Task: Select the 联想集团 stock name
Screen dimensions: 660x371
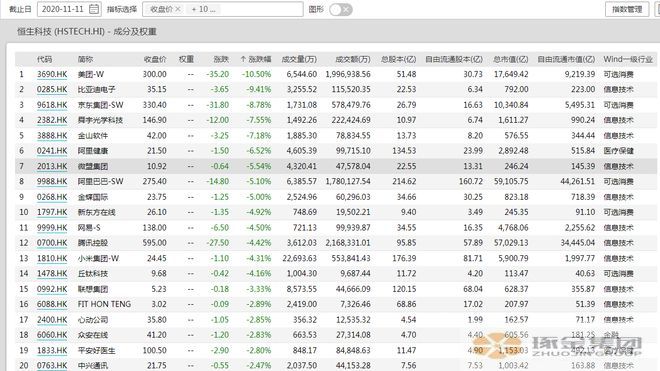Action: click(93, 289)
